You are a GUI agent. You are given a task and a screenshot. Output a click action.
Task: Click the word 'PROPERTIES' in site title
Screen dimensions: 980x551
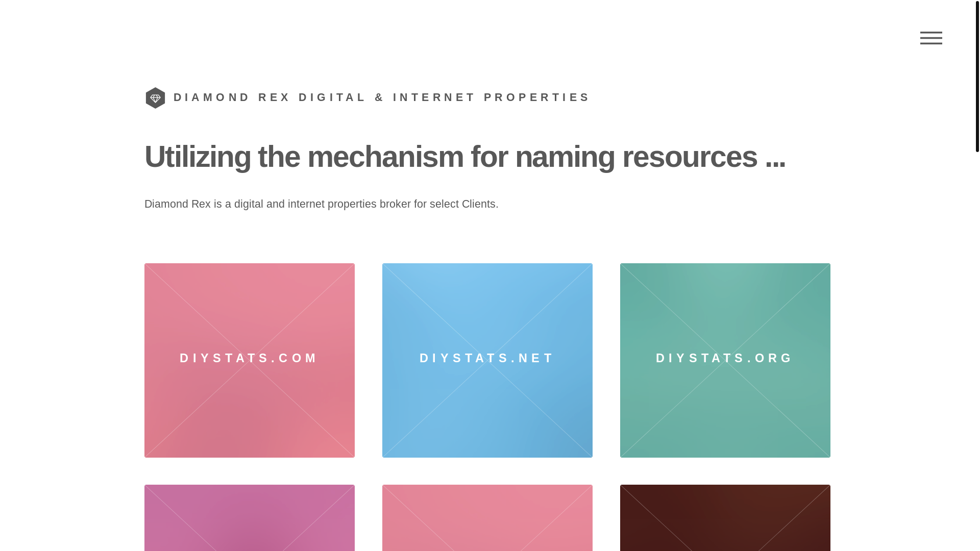pos(536,97)
